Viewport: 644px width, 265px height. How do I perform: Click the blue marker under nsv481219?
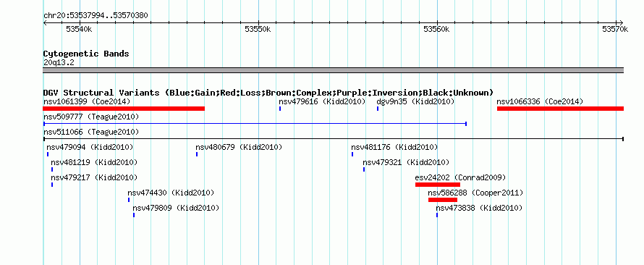click(52, 169)
